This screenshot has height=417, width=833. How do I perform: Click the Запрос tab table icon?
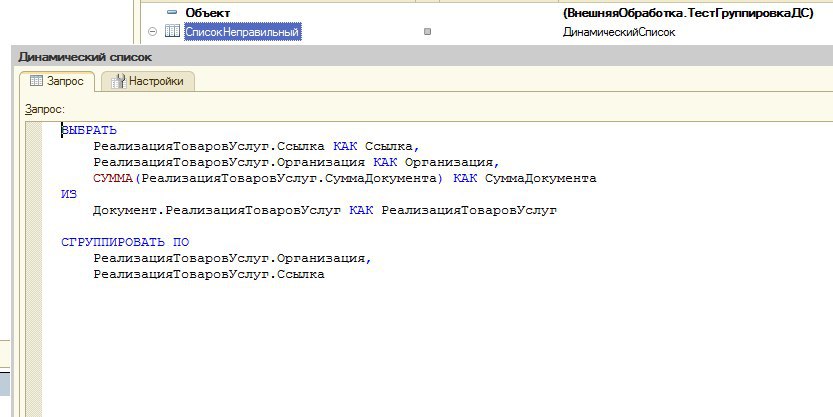click(36, 81)
